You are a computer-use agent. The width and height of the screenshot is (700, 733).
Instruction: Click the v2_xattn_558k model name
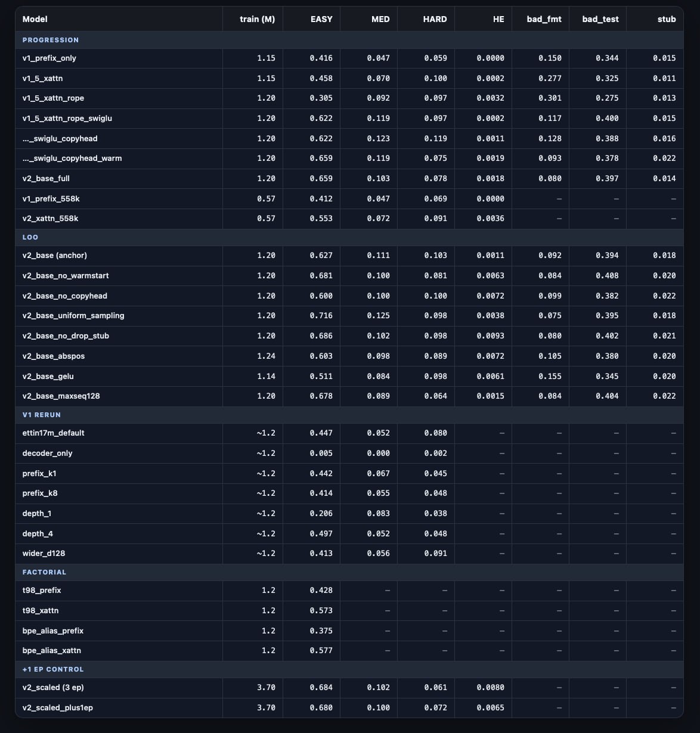[x=51, y=219]
